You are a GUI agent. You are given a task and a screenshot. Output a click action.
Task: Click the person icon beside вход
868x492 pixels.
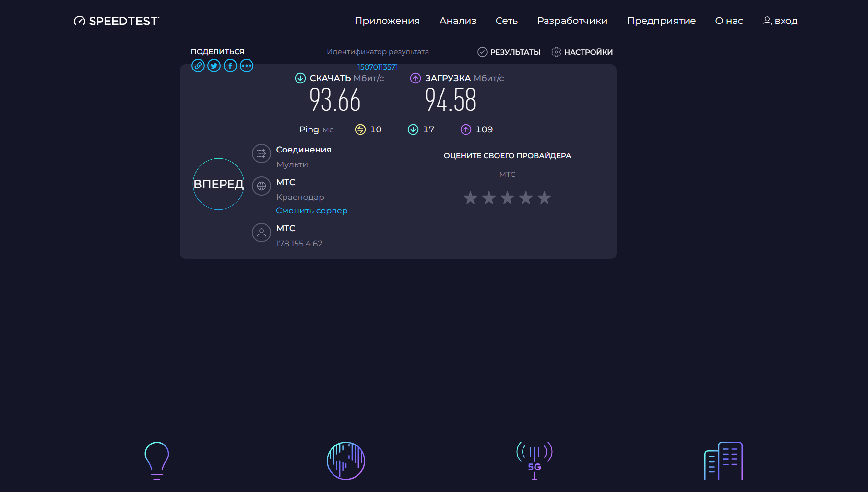coord(767,21)
